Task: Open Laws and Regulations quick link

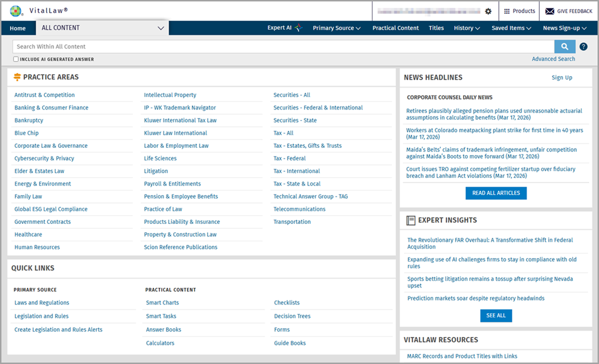Action: tap(42, 302)
